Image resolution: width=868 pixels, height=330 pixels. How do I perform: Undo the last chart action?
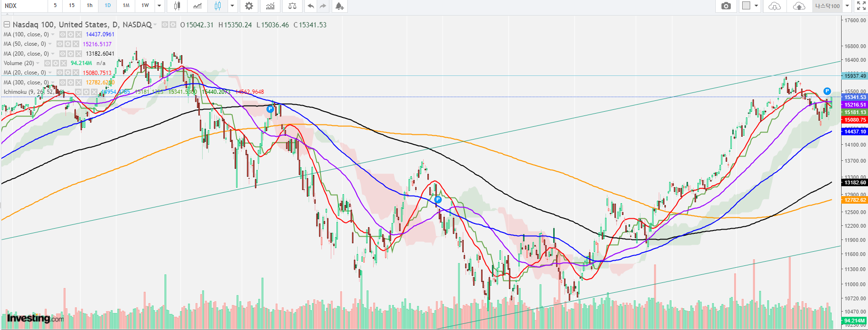311,6
